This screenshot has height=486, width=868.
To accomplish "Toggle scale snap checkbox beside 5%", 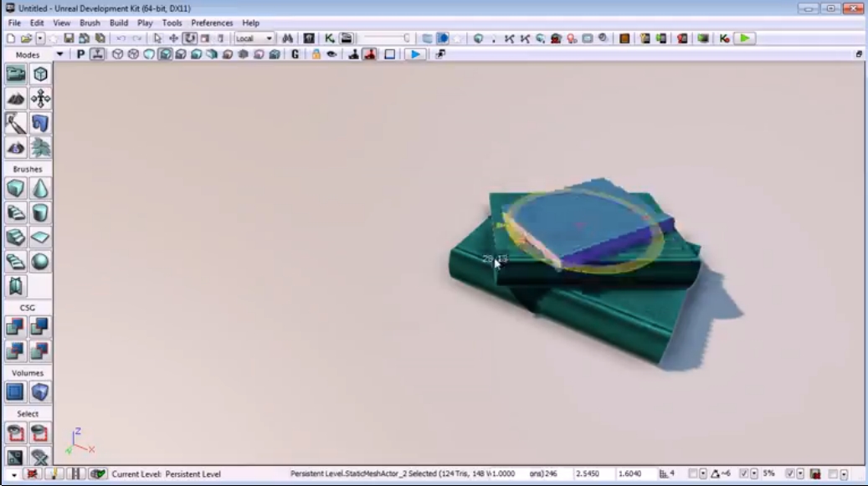I will [790, 473].
